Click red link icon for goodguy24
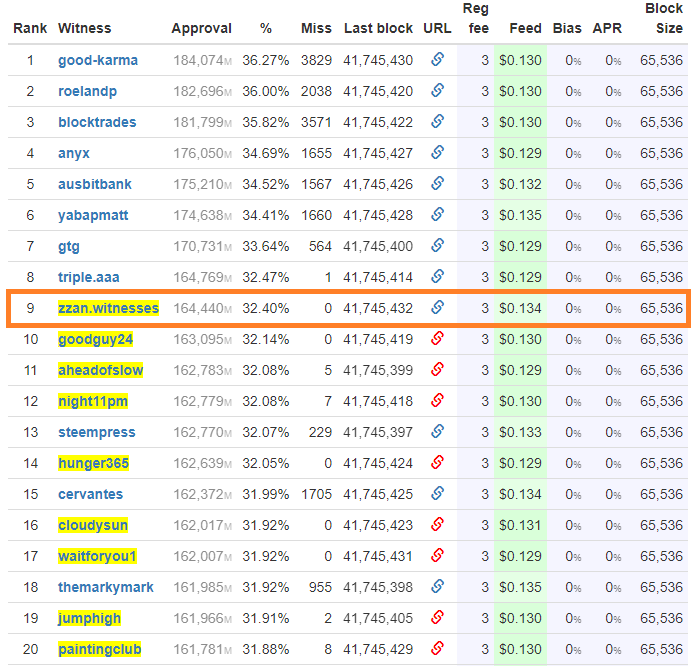The image size is (694, 666). [x=437, y=339]
